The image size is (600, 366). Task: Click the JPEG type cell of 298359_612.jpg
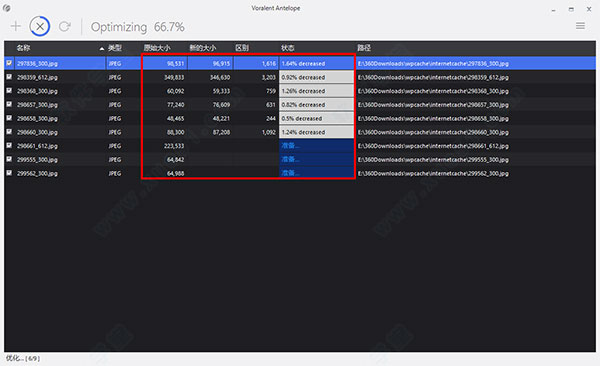(115, 77)
